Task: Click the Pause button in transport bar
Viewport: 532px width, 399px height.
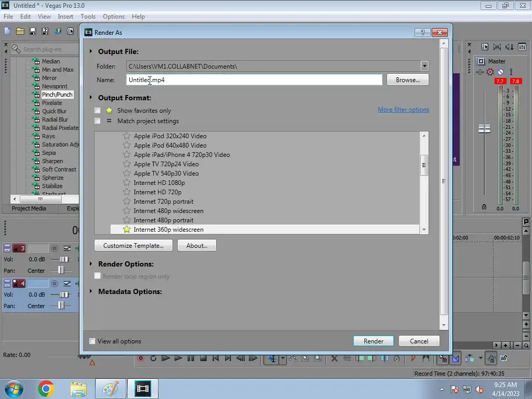Action: [191, 358]
